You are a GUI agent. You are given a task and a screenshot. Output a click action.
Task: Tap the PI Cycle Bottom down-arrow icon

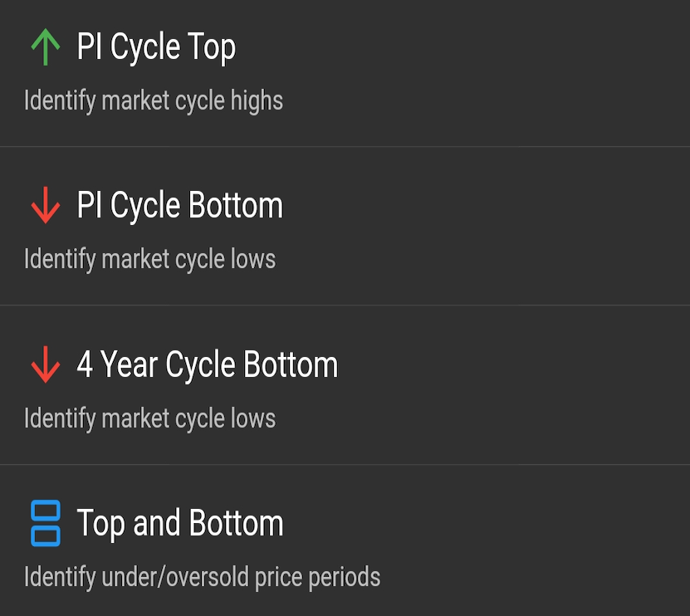[45, 206]
